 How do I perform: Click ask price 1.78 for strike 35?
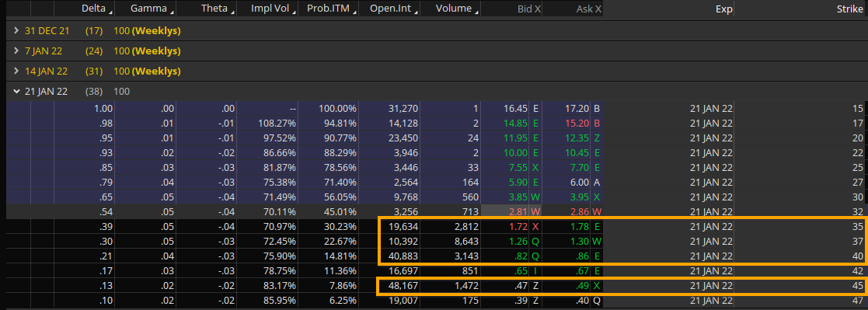[580, 226]
